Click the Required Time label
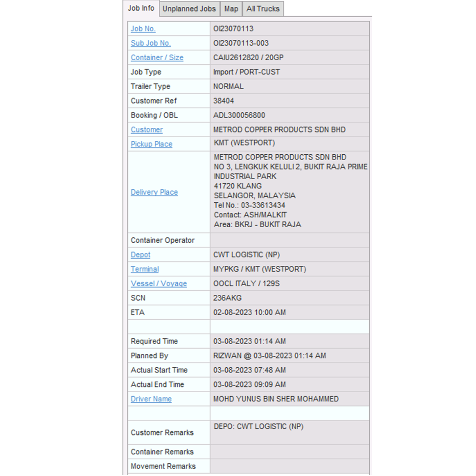476x476 pixels. click(x=154, y=341)
